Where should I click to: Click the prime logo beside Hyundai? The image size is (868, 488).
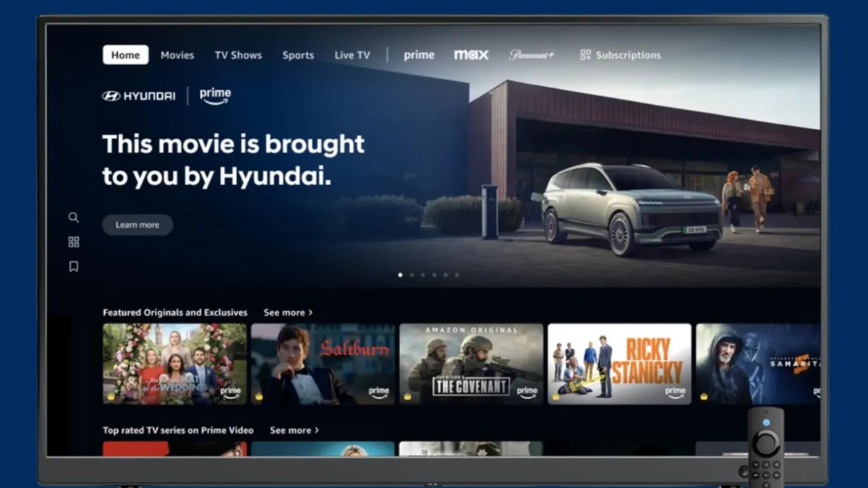tap(215, 94)
